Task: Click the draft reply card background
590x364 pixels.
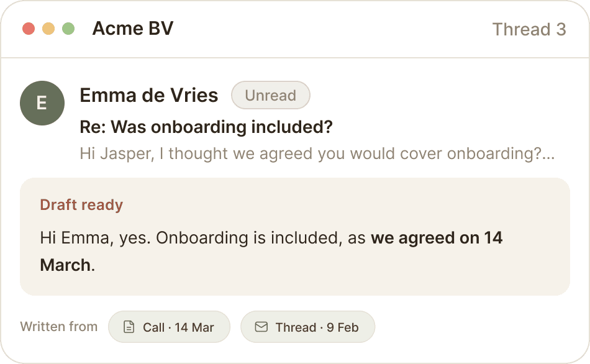Action: (295, 237)
